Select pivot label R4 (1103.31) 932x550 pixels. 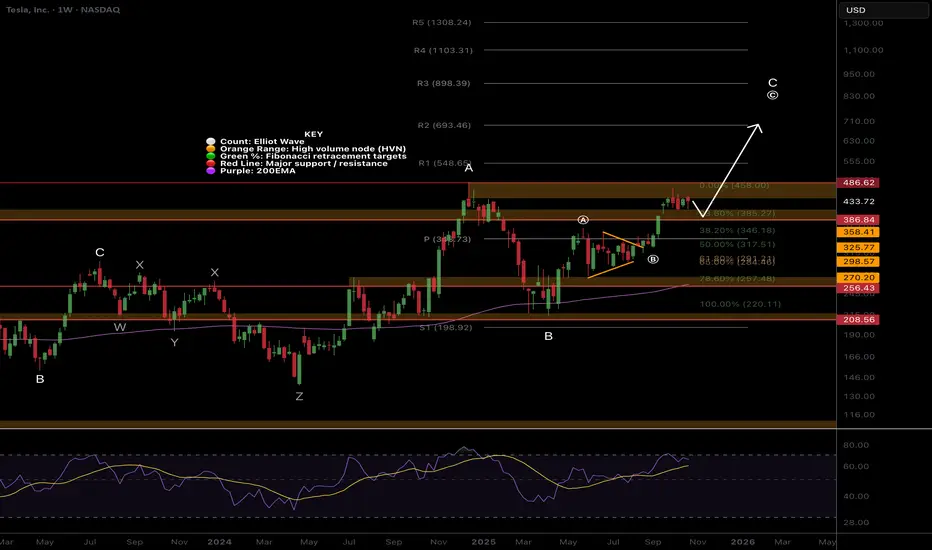pyautogui.click(x=443, y=51)
